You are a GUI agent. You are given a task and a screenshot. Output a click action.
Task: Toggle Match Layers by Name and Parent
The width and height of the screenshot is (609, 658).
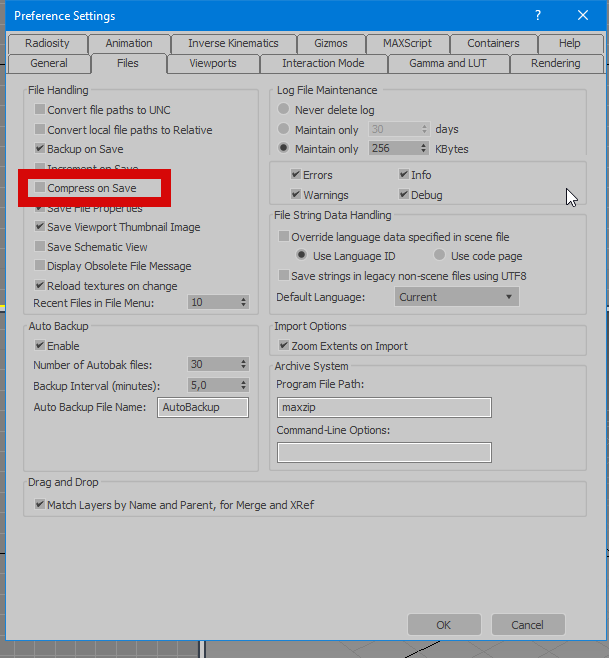[x=40, y=504]
